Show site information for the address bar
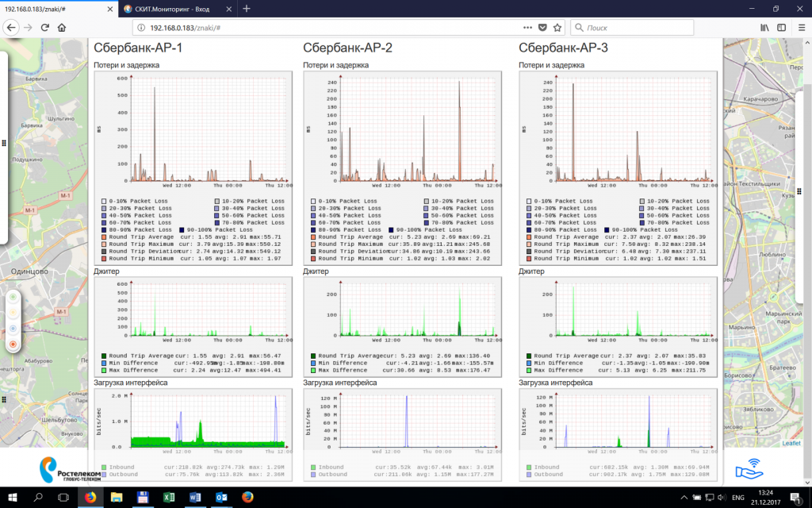The width and height of the screenshot is (812, 508). point(141,28)
